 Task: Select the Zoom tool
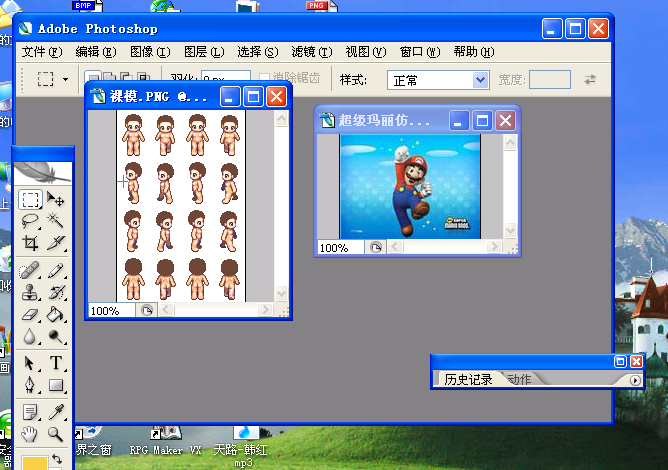(55, 434)
